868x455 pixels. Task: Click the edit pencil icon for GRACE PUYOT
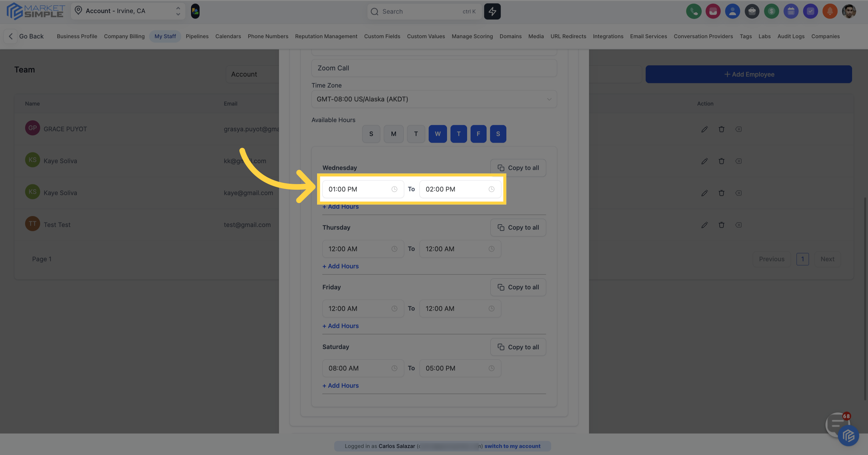coord(704,129)
